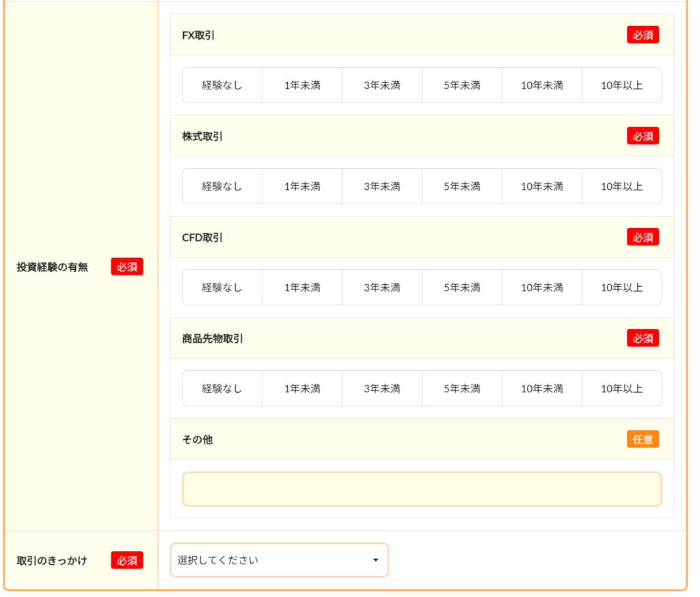Select 1年未満 for 株式取引
This screenshot has width=700, height=597.
click(302, 186)
